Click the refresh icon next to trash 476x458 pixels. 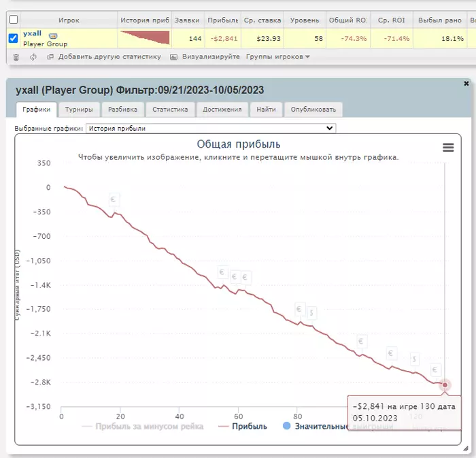tap(33, 57)
